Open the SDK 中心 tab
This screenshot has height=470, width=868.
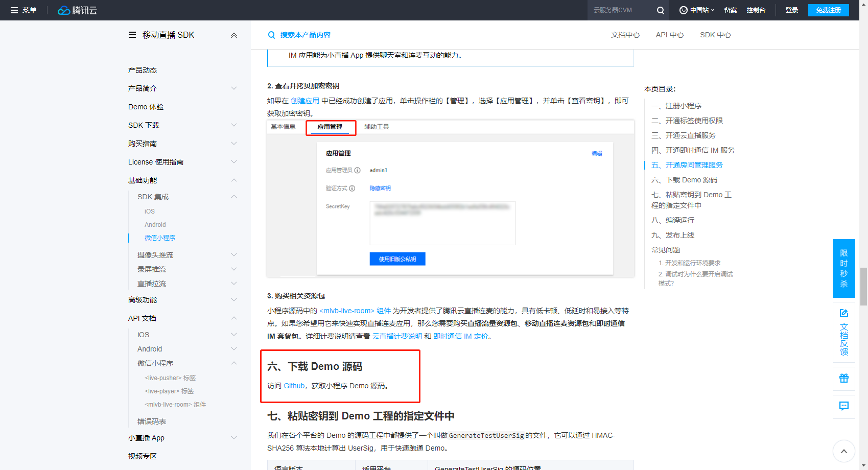pos(715,35)
